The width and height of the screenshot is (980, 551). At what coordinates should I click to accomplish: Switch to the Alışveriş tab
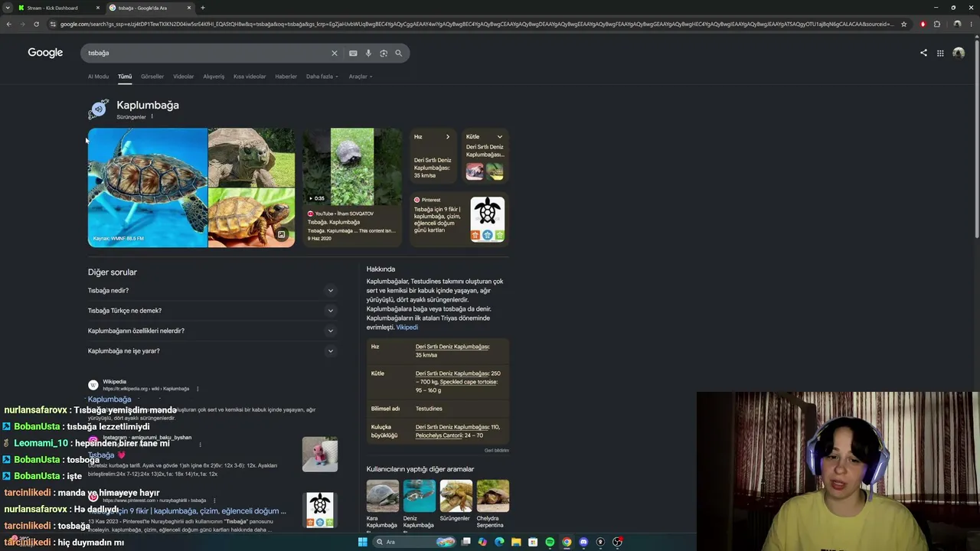tap(214, 77)
